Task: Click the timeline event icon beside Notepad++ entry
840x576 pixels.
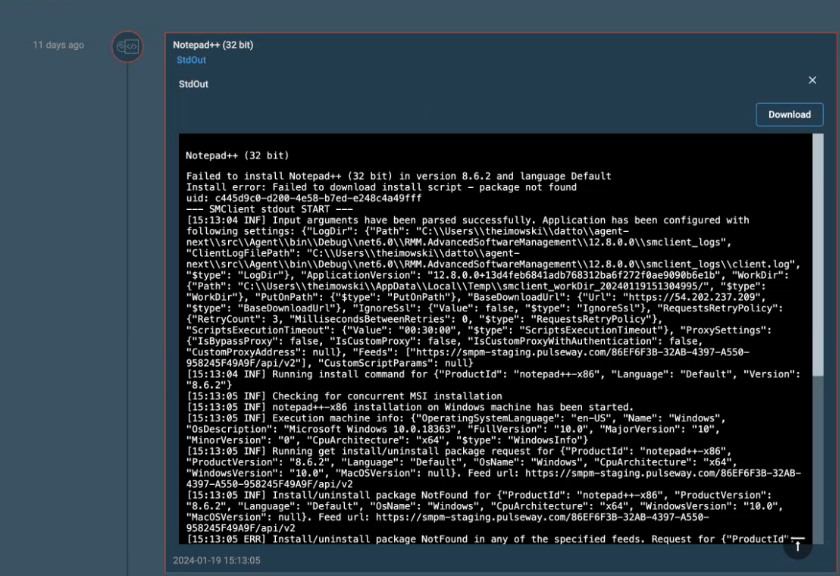Action: pyautogui.click(x=127, y=46)
